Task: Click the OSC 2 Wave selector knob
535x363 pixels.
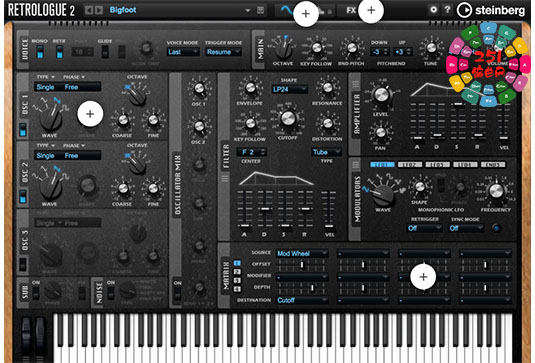Action: (51, 188)
